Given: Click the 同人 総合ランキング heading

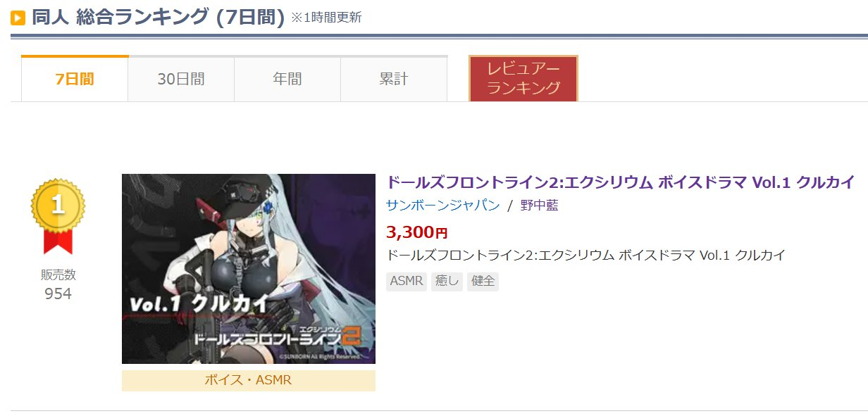Looking at the screenshot, I should point(158,17).
